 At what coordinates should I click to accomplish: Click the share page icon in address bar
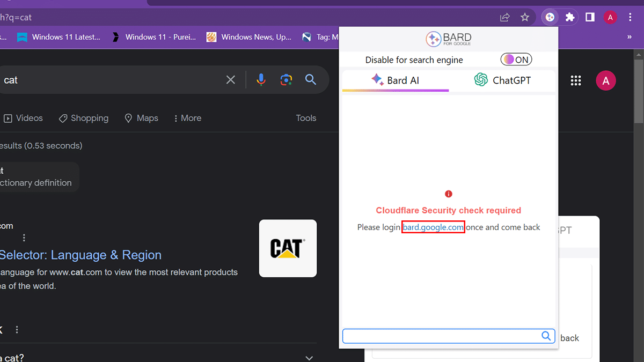(x=504, y=17)
